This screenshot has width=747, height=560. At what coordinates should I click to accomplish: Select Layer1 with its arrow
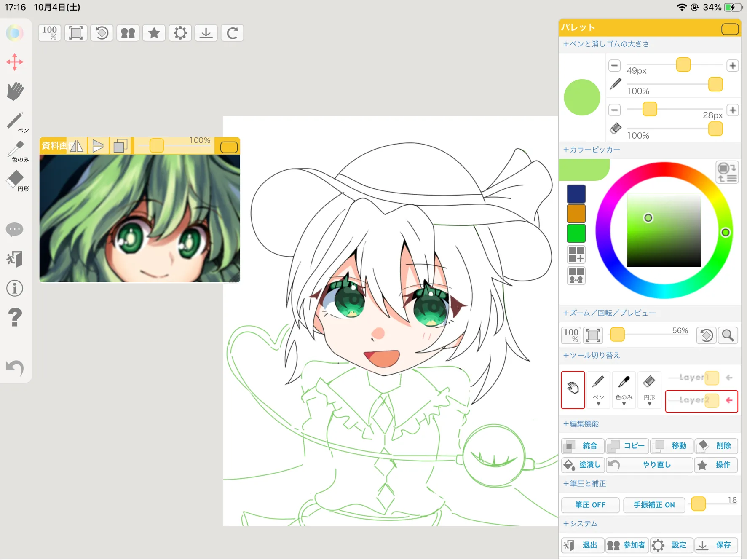click(729, 378)
